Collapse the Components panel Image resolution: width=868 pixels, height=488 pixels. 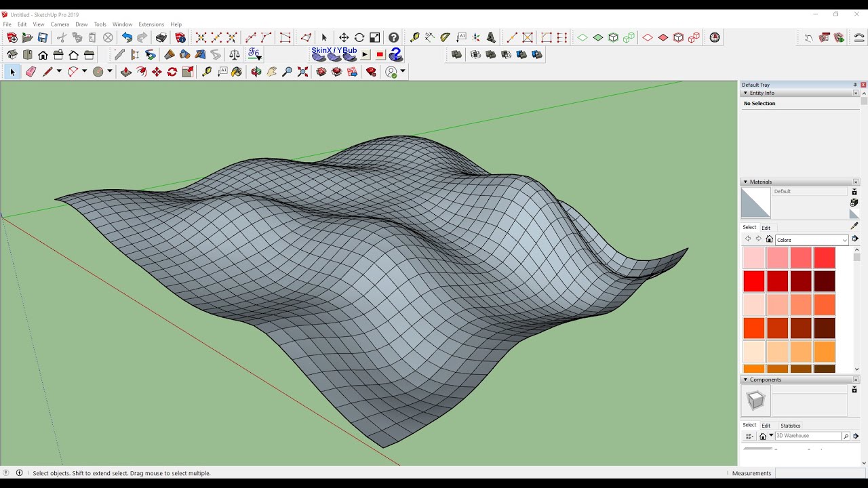[x=746, y=380]
